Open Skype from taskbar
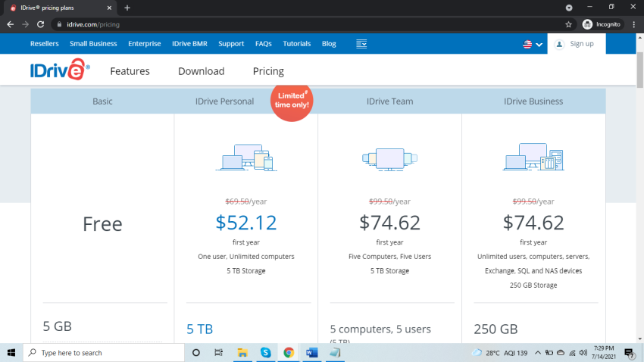Screen dimensions: 644x362 coord(266,353)
